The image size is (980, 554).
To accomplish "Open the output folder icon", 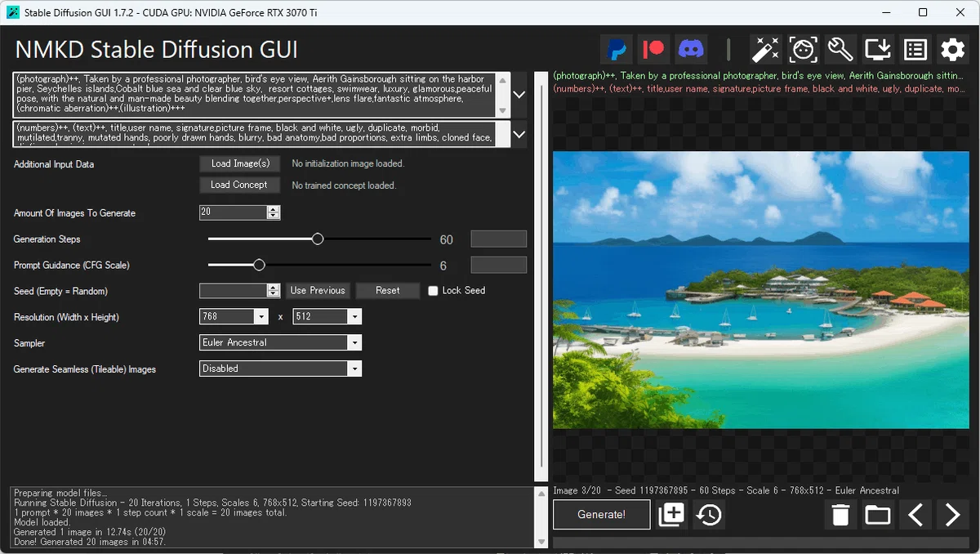I will tap(878, 515).
